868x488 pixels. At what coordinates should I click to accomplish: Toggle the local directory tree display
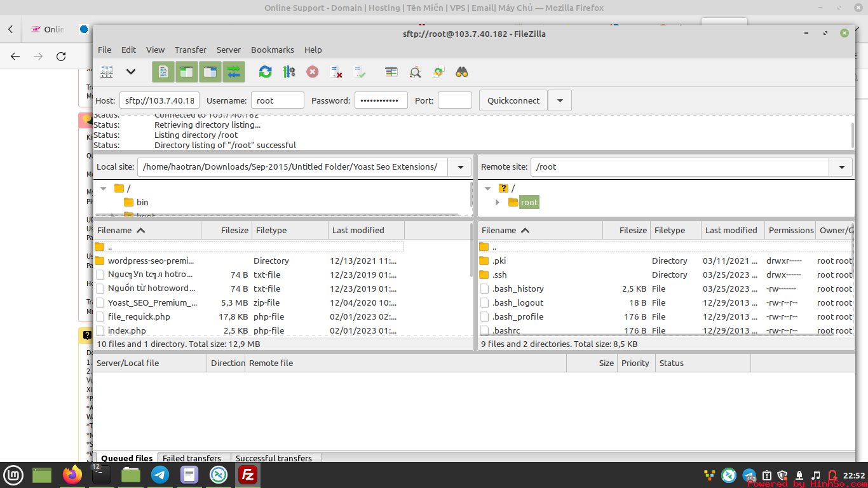[x=187, y=72]
